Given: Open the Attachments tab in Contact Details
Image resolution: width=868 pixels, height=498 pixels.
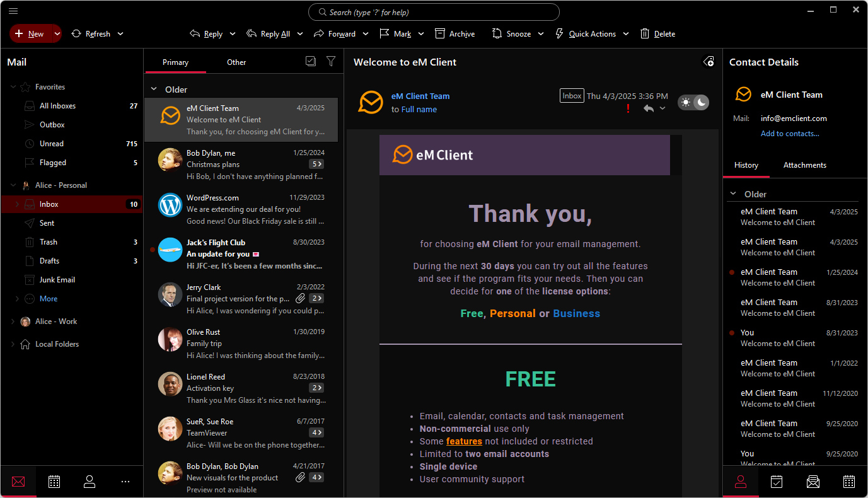Looking at the screenshot, I should tap(805, 165).
